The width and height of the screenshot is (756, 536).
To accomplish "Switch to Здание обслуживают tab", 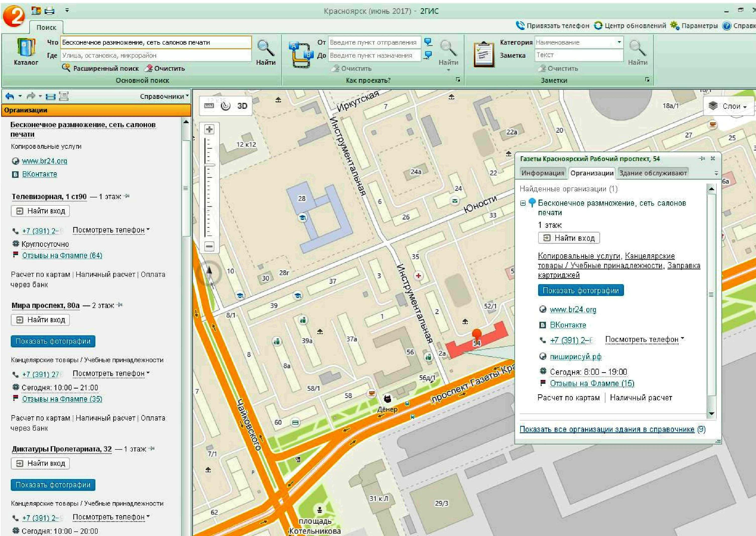I will 653,173.
